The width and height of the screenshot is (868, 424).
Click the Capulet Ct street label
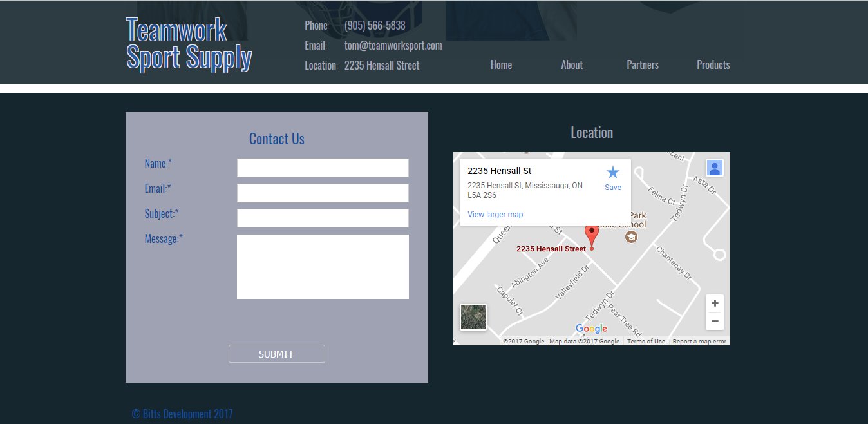(x=510, y=302)
